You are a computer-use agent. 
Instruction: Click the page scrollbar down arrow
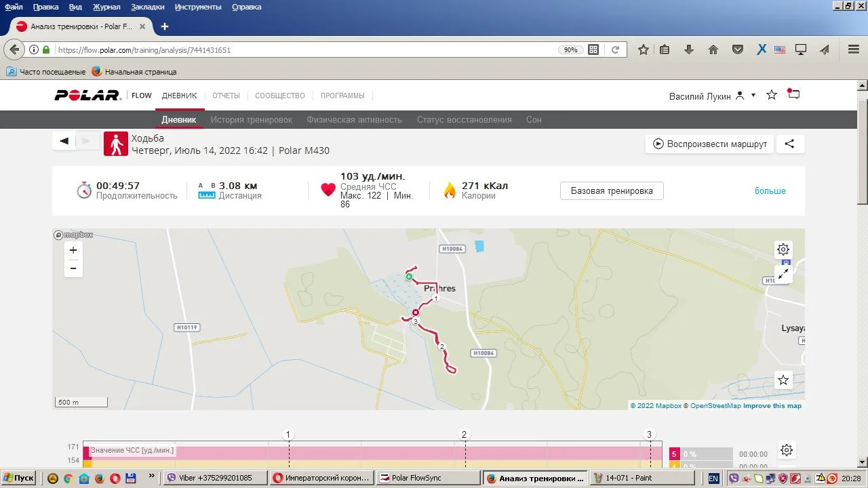(x=863, y=462)
